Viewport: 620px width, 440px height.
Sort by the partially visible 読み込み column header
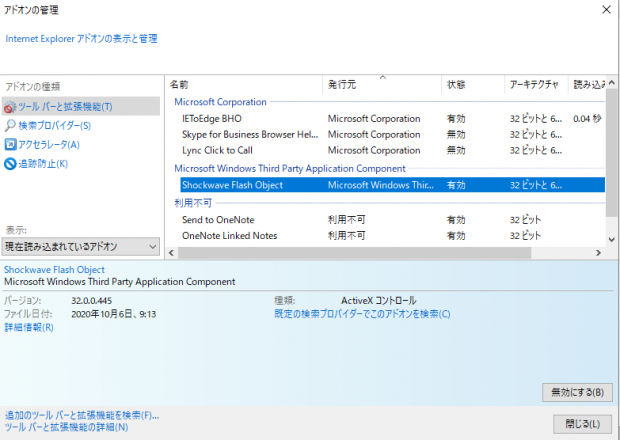(x=587, y=85)
